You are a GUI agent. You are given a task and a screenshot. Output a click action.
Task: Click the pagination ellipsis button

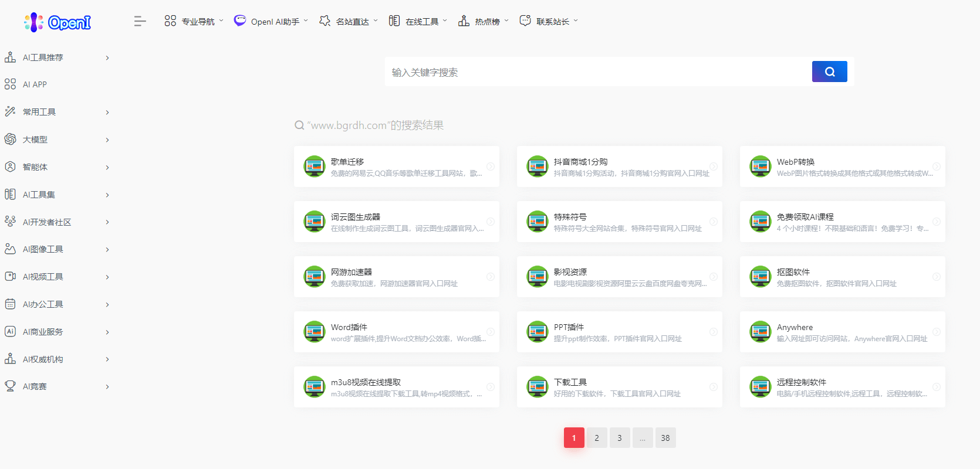(643, 438)
